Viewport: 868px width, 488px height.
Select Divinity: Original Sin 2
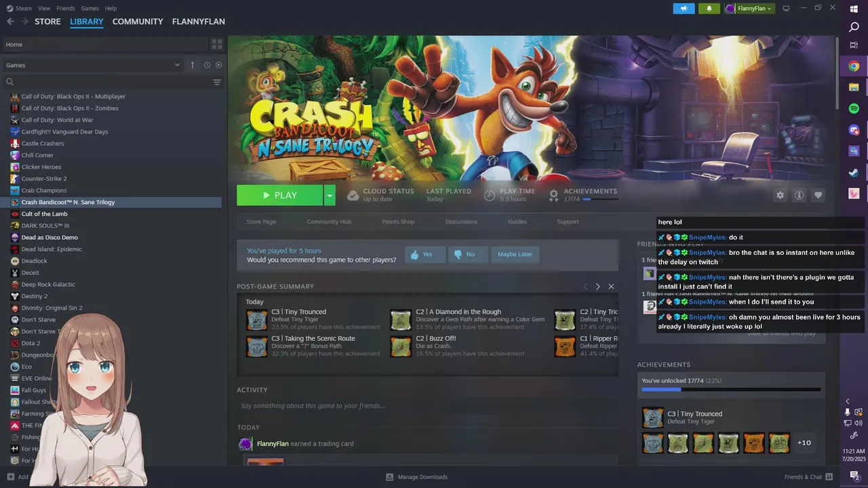pos(52,308)
